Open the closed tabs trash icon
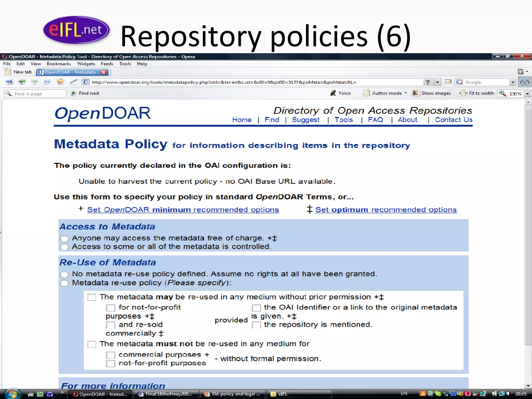The width and height of the screenshot is (532, 399). (x=520, y=72)
